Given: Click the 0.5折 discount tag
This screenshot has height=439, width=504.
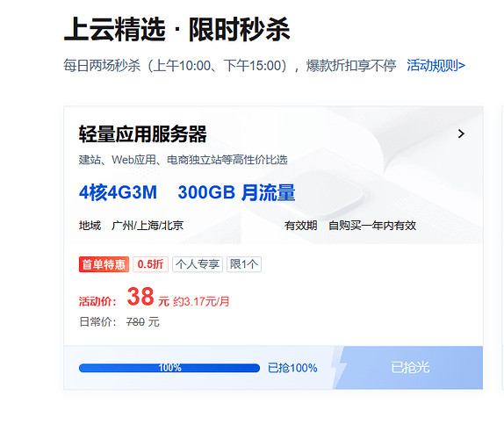Looking at the screenshot, I should pyautogui.click(x=151, y=264).
